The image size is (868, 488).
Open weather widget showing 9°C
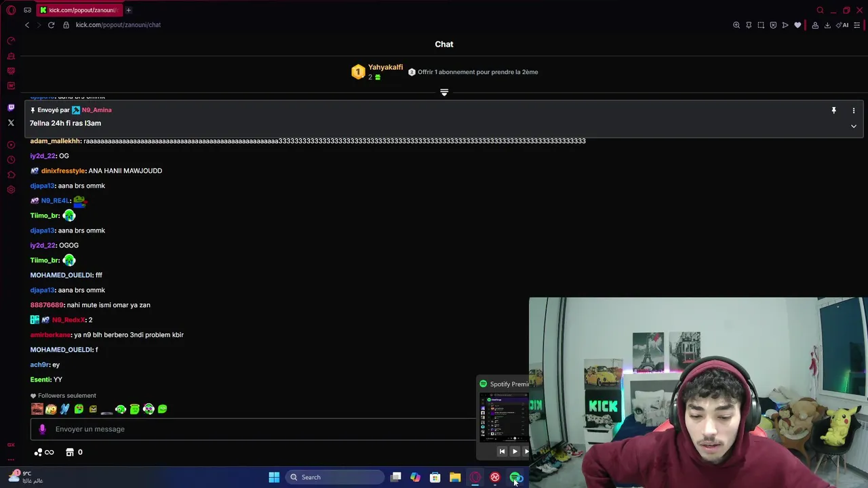pyautogui.click(x=26, y=477)
